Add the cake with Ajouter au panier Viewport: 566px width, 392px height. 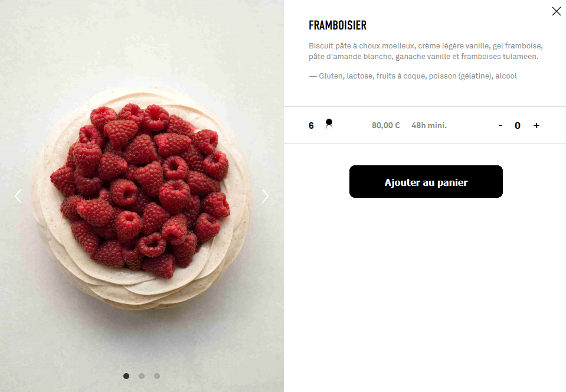[x=426, y=182]
